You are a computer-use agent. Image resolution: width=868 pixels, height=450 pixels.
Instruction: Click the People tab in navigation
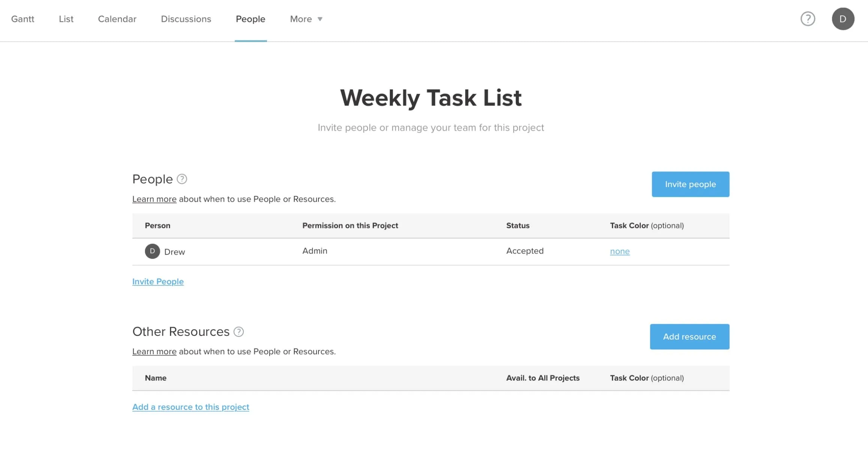[251, 19]
